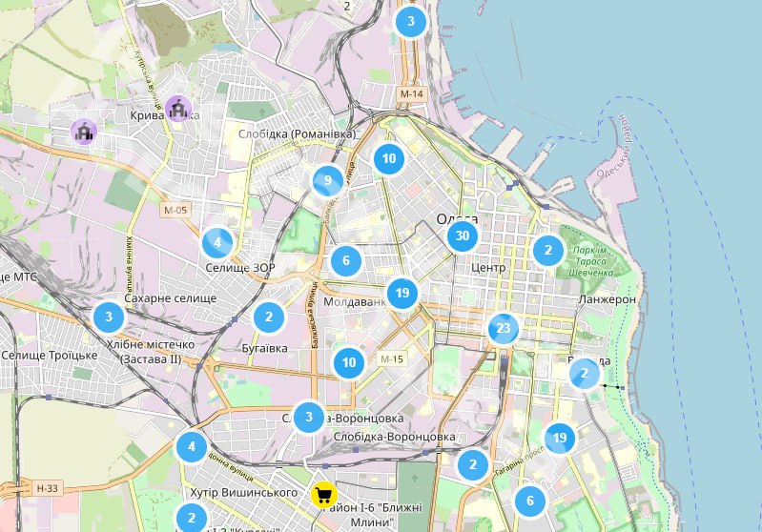Click the 2 cluster by Парк Тараса Шевченка
The width and height of the screenshot is (762, 532).
pos(547,251)
